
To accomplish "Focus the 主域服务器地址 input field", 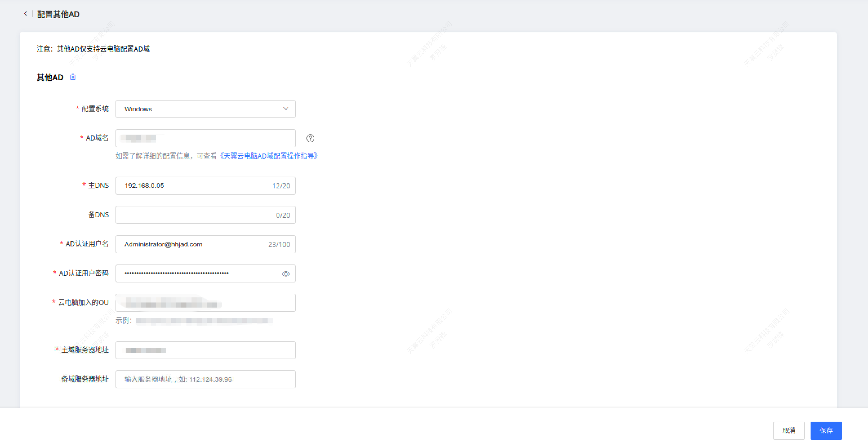I will (205, 350).
